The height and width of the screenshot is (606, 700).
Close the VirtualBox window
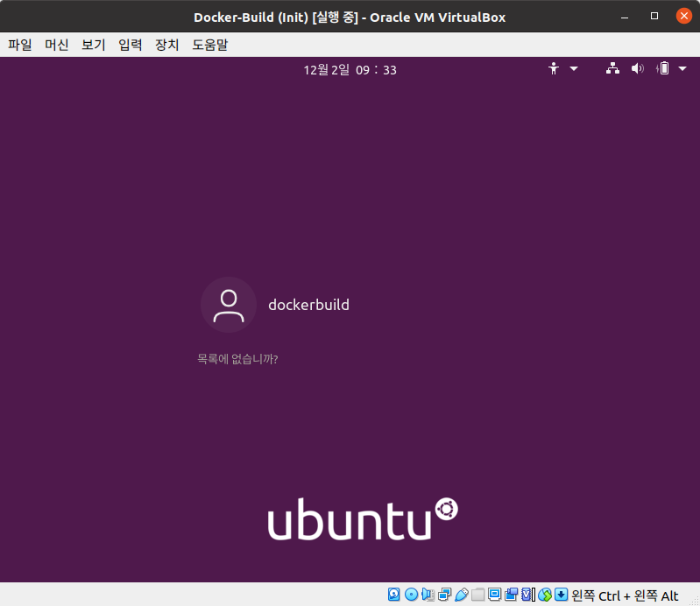pyautogui.click(x=684, y=16)
